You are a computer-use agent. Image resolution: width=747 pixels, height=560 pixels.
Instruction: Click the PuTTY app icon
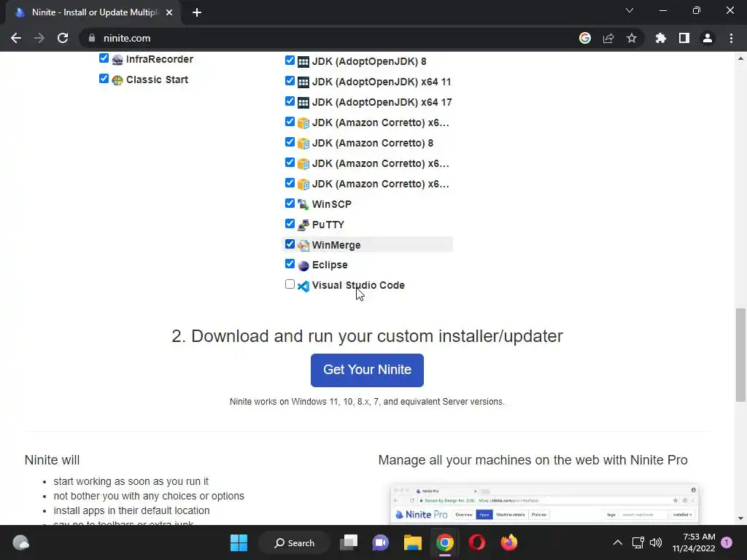303,225
